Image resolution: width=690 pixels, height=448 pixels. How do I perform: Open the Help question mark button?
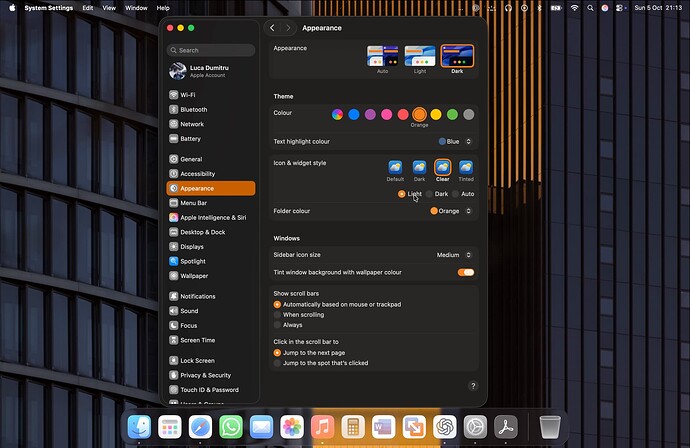click(x=472, y=385)
